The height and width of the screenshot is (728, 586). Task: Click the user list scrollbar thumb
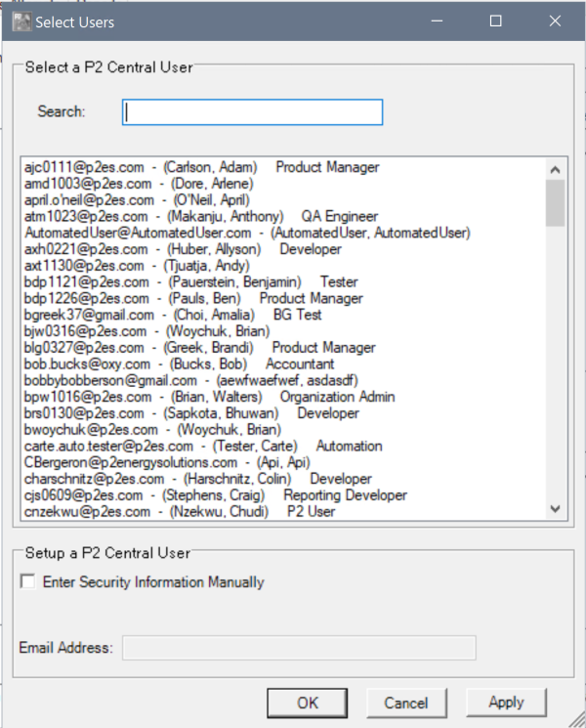tap(555, 202)
